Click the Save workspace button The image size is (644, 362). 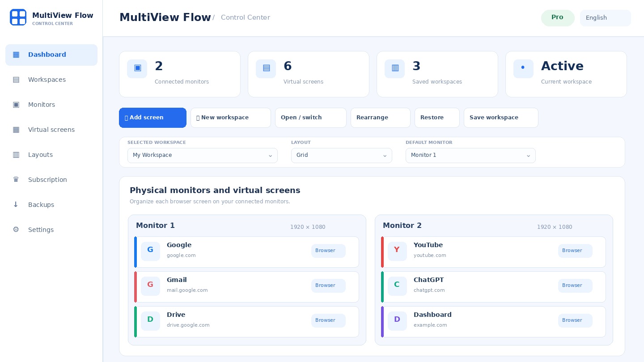click(501, 118)
